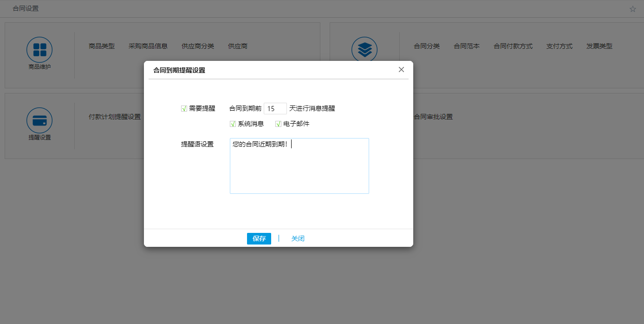Viewport: 644px width, 324px height.
Task: Click the 关闭 link to close dialog
Action: tap(298, 238)
